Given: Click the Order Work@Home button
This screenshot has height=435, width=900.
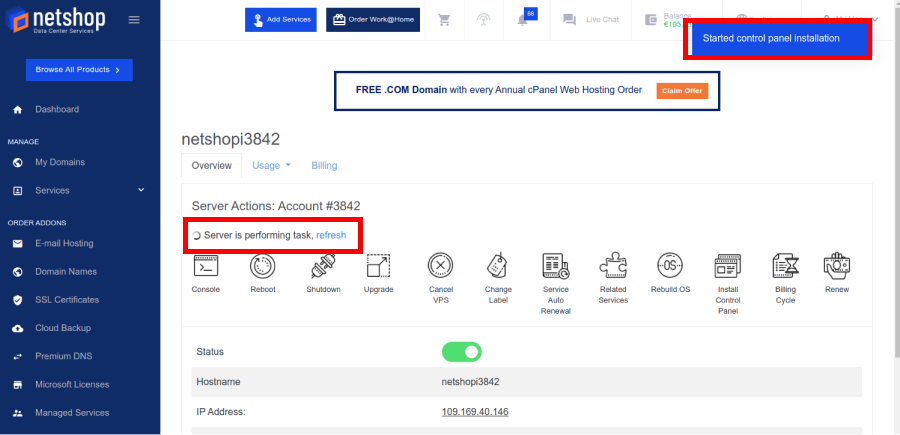Looking at the screenshot, I should (373, 20).
